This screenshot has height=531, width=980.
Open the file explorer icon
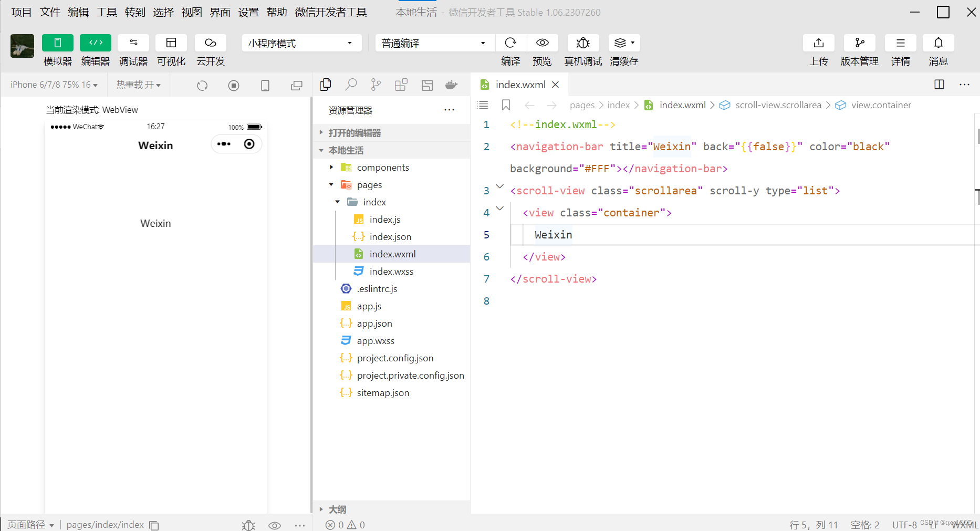[x=326, y=85]
